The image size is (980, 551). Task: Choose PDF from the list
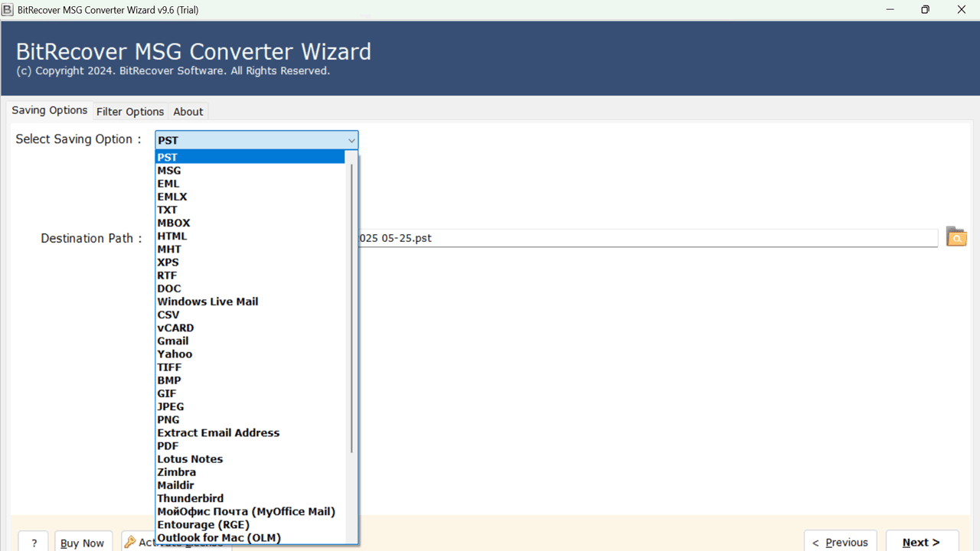[250, 445]
